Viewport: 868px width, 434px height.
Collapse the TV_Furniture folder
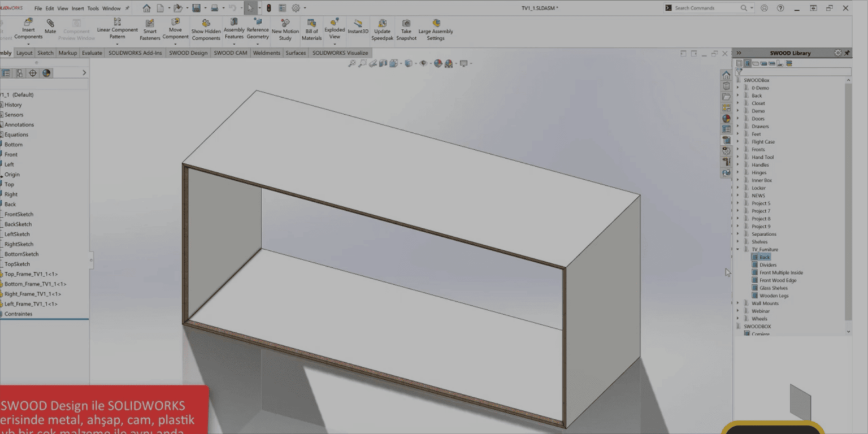coord(737,249)
